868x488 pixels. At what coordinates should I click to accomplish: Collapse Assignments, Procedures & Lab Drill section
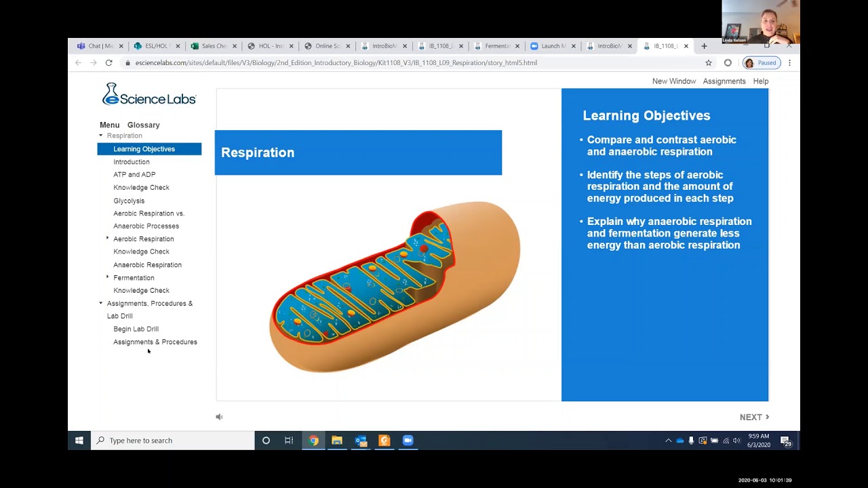101,303
